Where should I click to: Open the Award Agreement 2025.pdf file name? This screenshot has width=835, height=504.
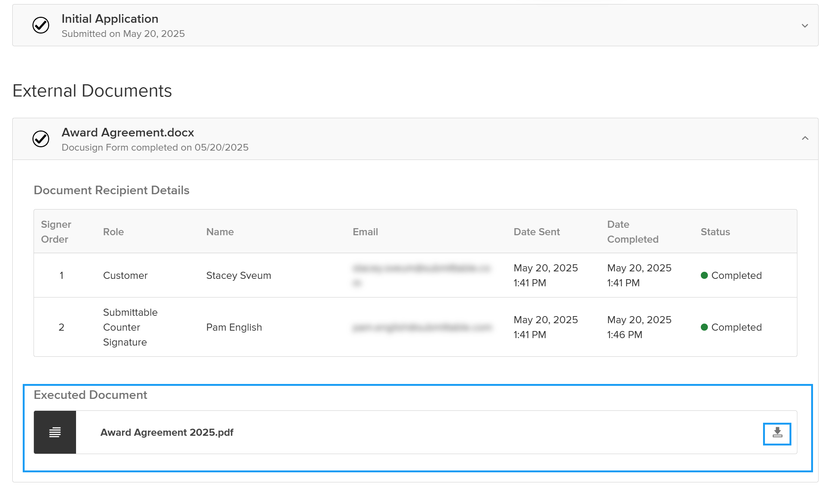[x=167, y=432]
